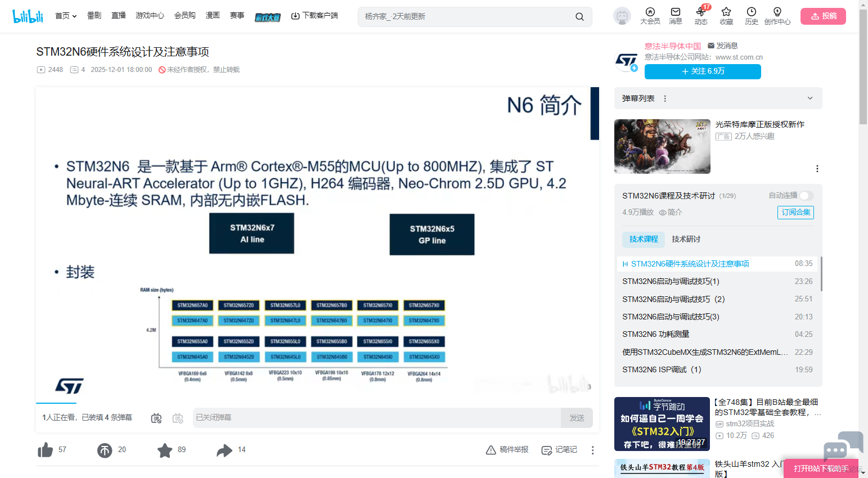Switch to the 技术研讨 tab
Viewport: 868px width, 478px height.
tap(686, 239)
